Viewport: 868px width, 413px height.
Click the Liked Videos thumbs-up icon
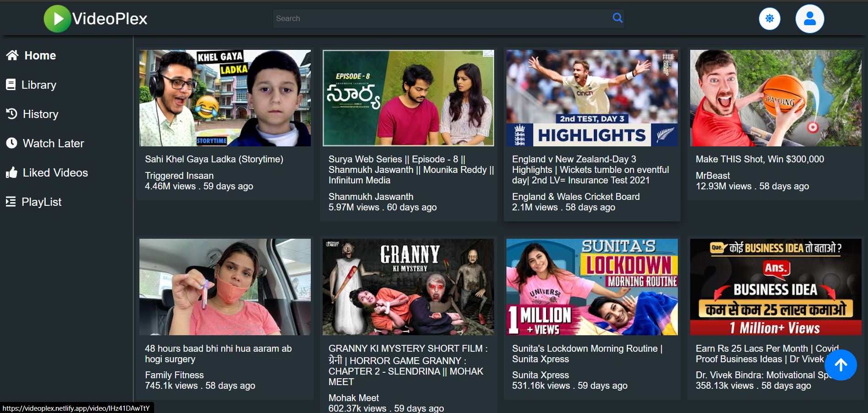11,172
